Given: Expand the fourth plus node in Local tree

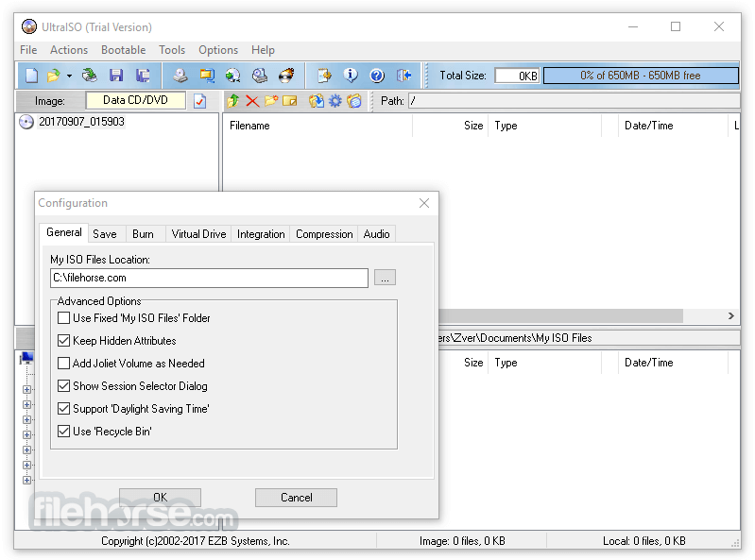Looking at the screenshot, I should click(27, 435).
